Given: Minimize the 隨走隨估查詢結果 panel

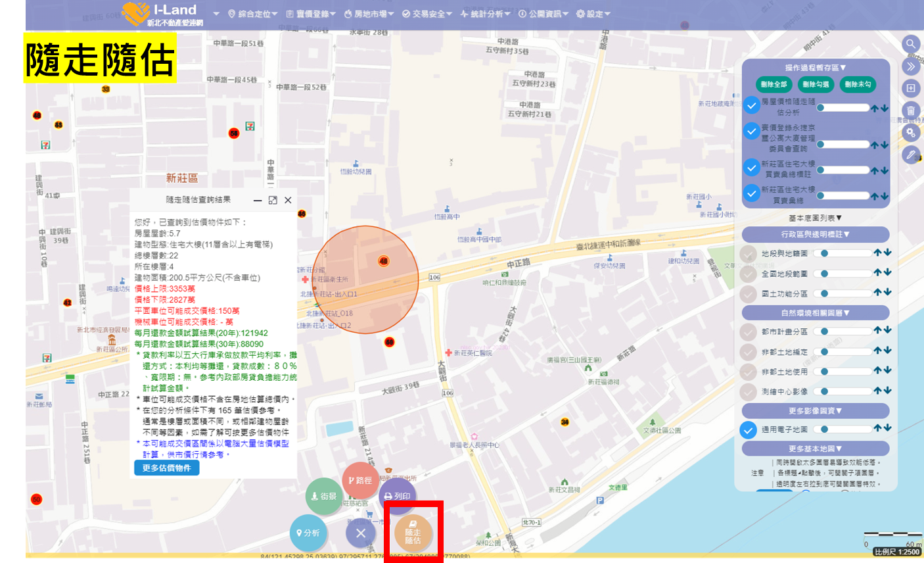Looking at the screenshot, I should coord(258,201).
